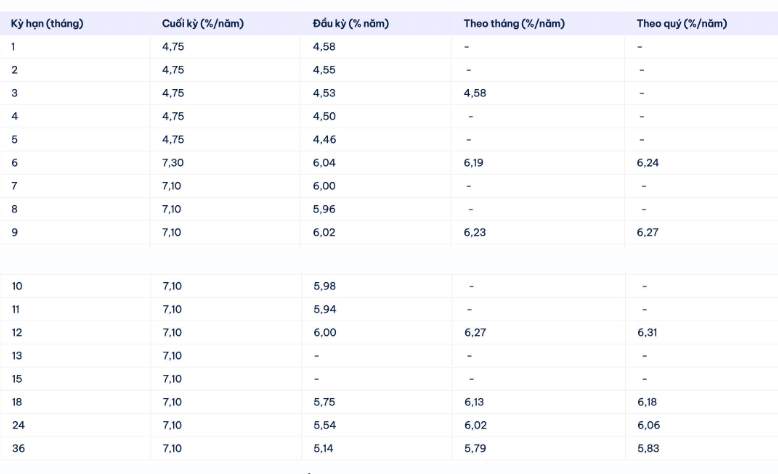The height and width of the screenshot is (474, 778).
Task: Click the 'Kỳ hạn (tháng)' column header
Action: coord(47,23)
